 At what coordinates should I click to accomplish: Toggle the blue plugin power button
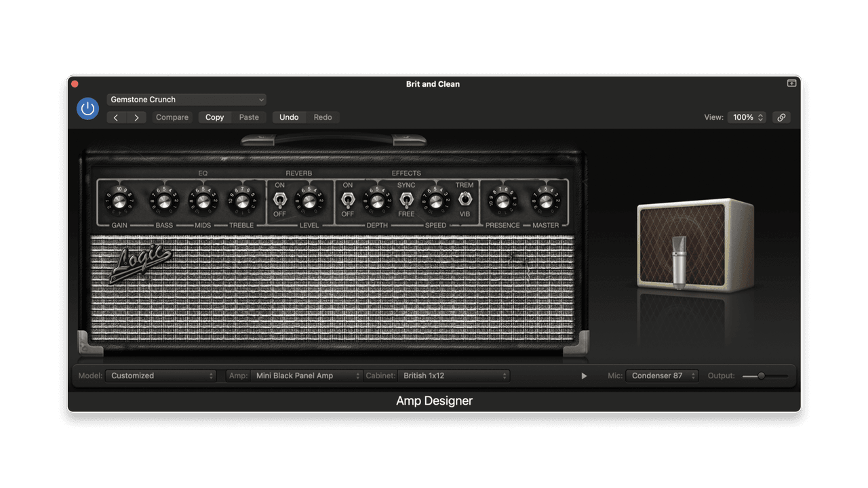tap(87, 108)
